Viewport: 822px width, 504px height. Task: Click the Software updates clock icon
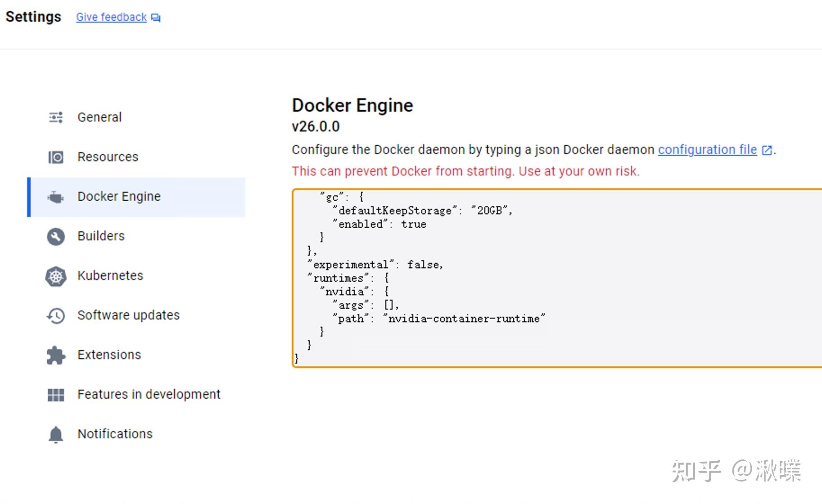tap(56, 315)
